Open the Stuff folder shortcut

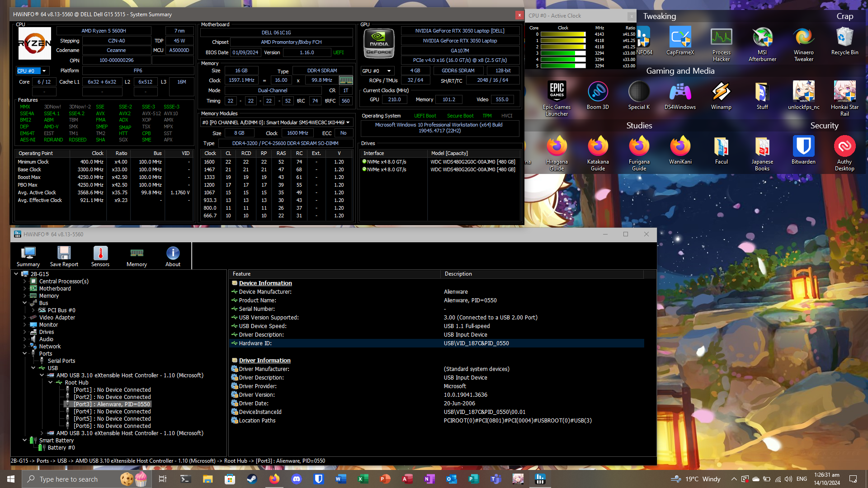click(x=762, y=96)
